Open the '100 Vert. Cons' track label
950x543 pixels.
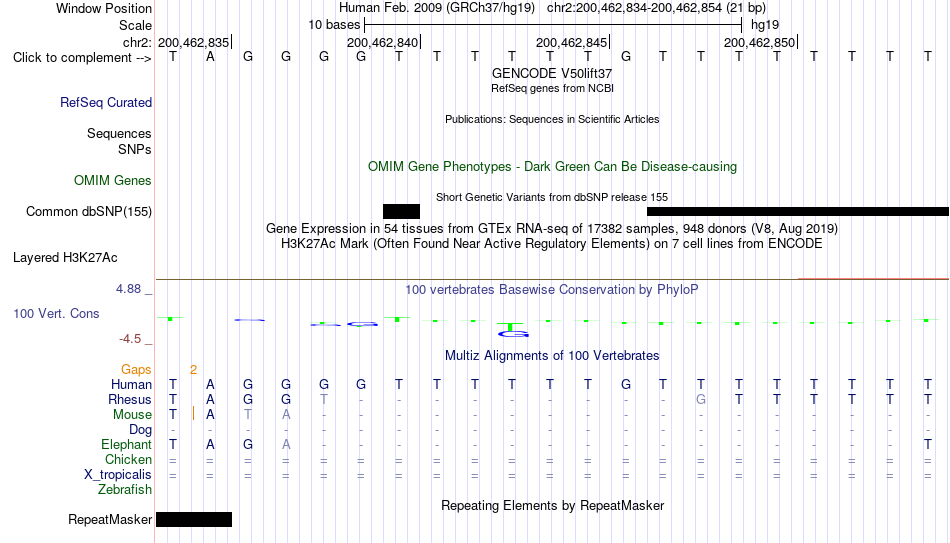pyautogui.click(x=56, y=313)
